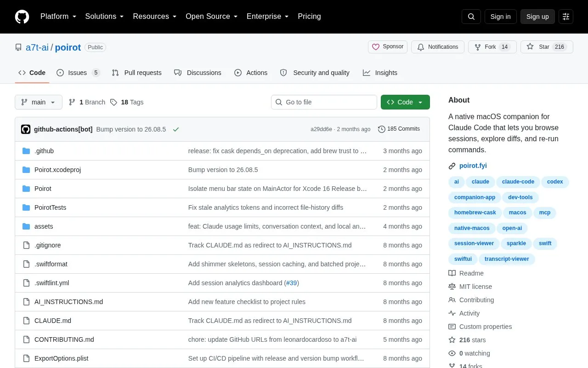Click the Star button
The height and width of the screenshot is (368, 588).
click(547, 47)
